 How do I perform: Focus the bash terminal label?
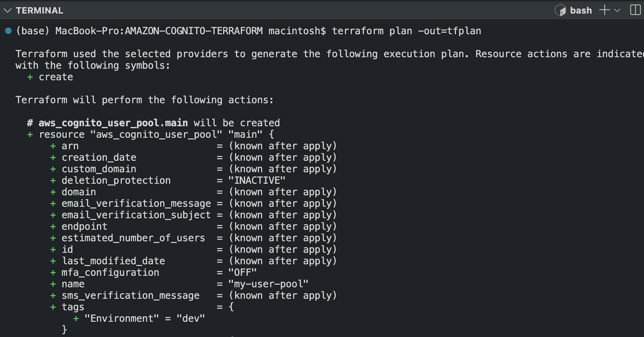tap(581, 11)
